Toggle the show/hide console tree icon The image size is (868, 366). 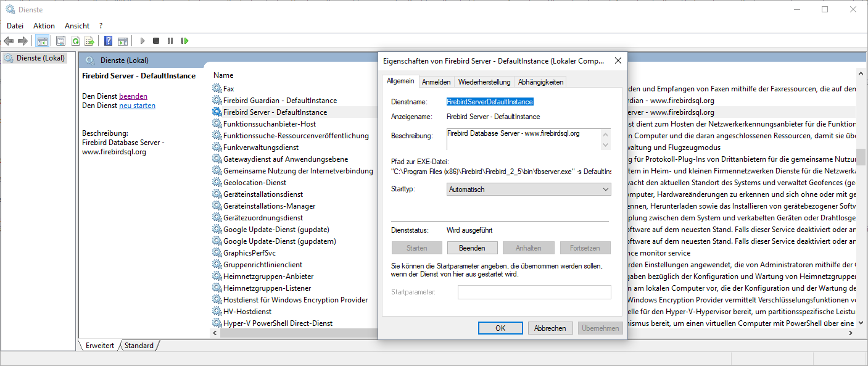(x=43, y=41)
